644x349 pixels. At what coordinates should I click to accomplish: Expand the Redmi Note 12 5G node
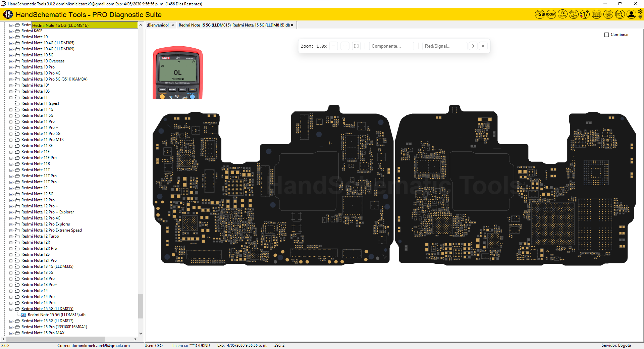click(11, 194)
